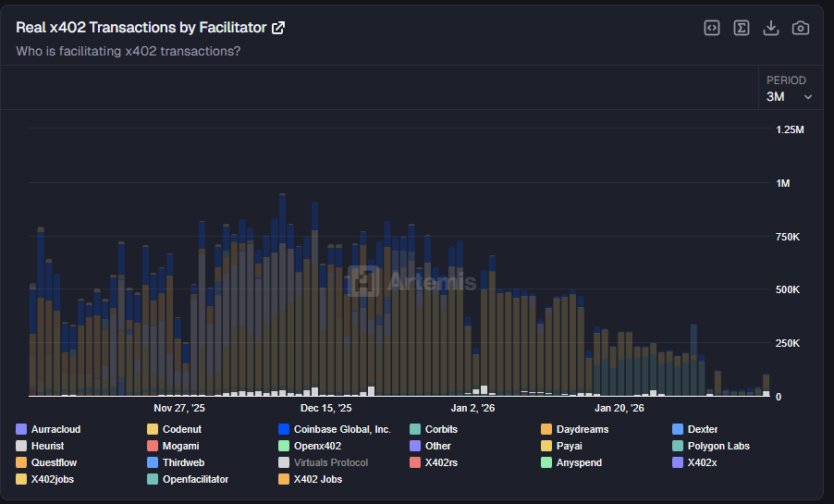Viewport: 834px width, 504px height.
Task: Take a chart snapshot with camera icon
Action: 801,28
